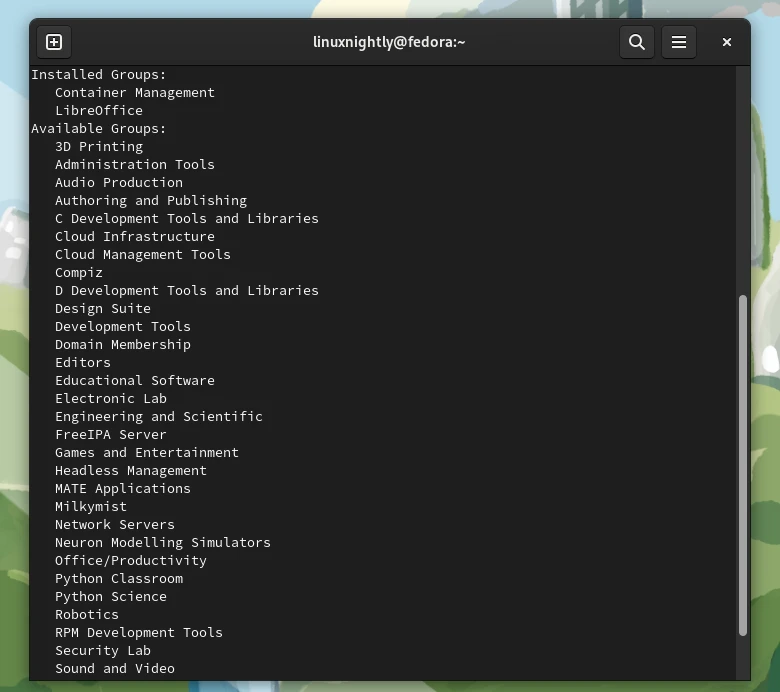Open the hamburger main menu
This screenshot has width=780, height=692.
point(679,42)
